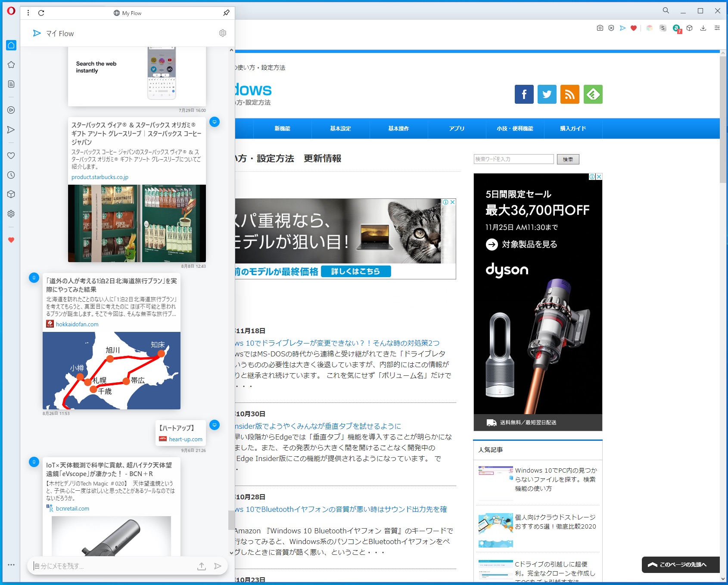Image resolution: width=728 pixels, height=585 pixels.
Task: Click 対象製品を見る in Dyson ad
Action: pyautogui.click(x=522, y=245)
